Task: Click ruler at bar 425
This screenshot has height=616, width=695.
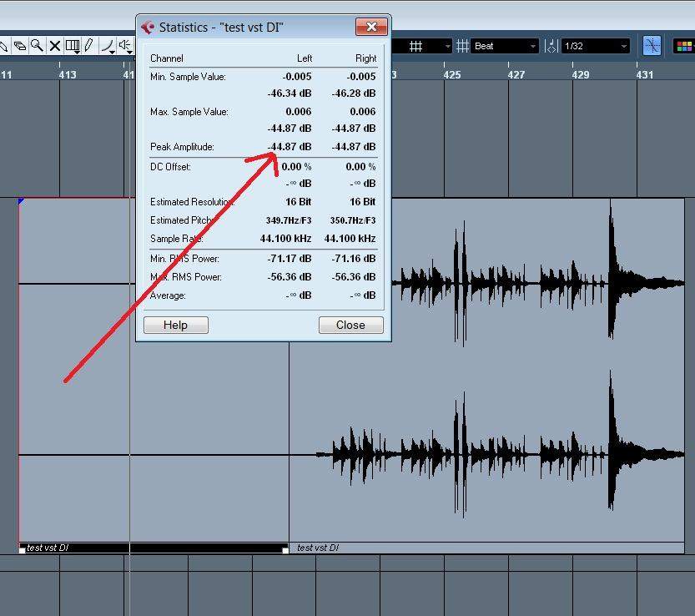Action: [451, 75]
